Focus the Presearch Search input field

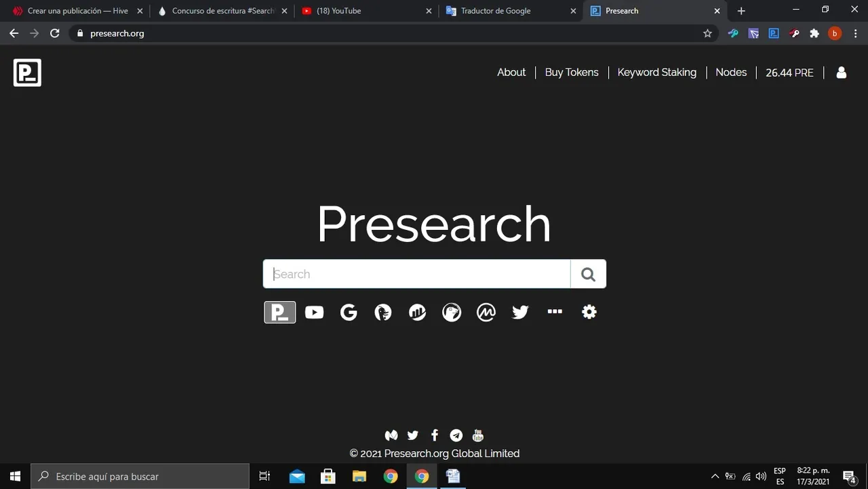tap(416, 274)
